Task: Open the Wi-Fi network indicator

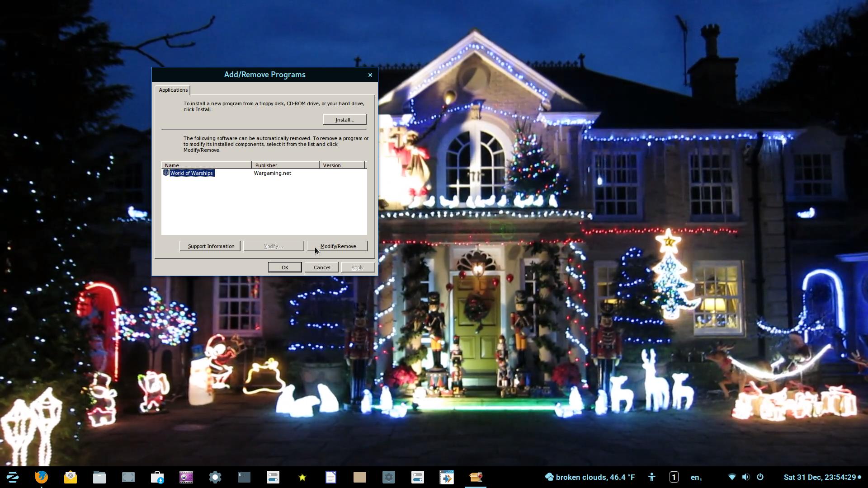Action: (x=732, y=477)
